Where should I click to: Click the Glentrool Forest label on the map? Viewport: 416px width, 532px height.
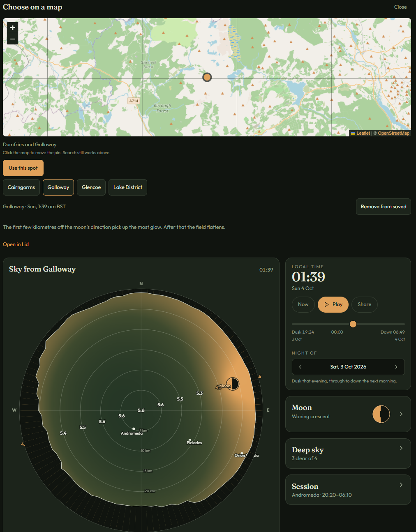[x=148, y=64]
